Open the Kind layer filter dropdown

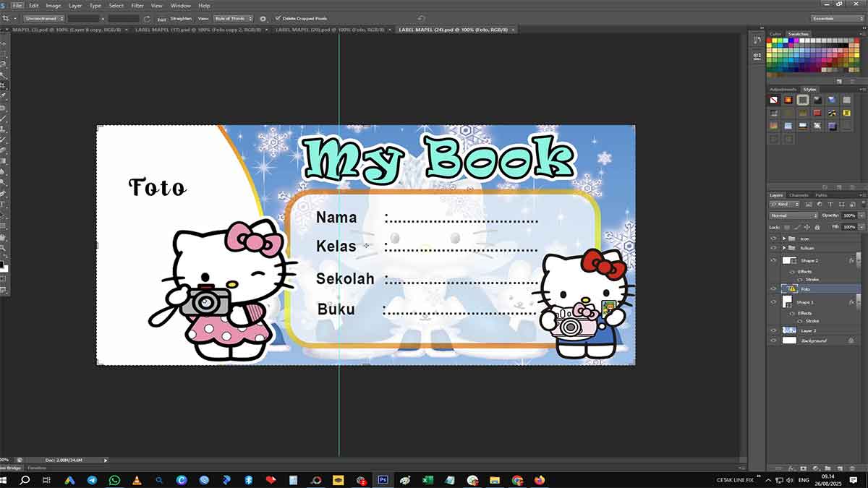point(784,205)
